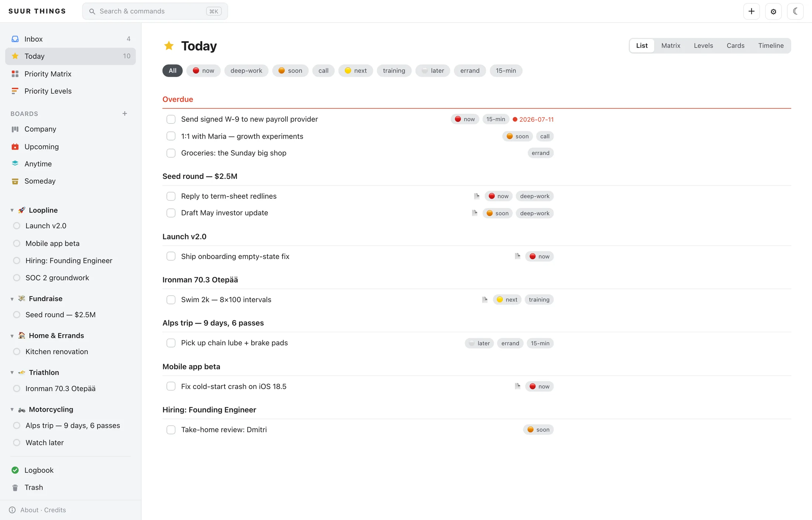The height and width of the screenshot is (520, 812).
Task: Toggle dark mode moon icon
Action: pos(795,11)
